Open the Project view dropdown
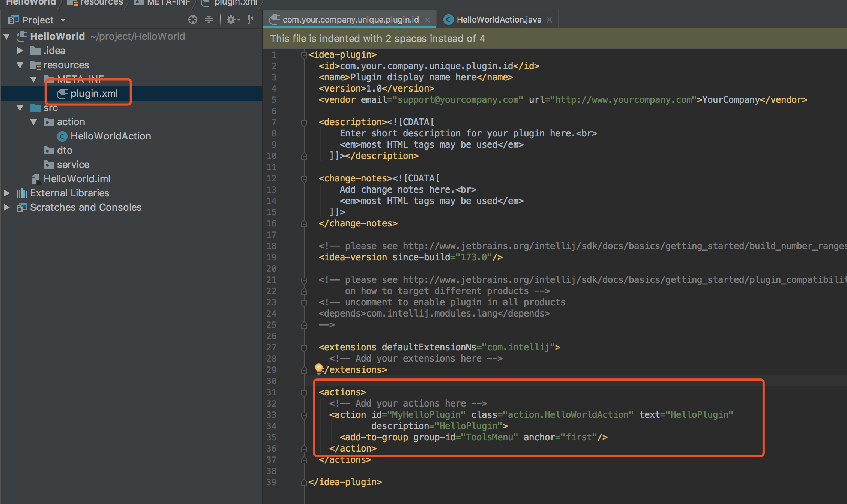The height and width of the screenshot is (504, 847). pyautogui.click(x=63, y=20)
